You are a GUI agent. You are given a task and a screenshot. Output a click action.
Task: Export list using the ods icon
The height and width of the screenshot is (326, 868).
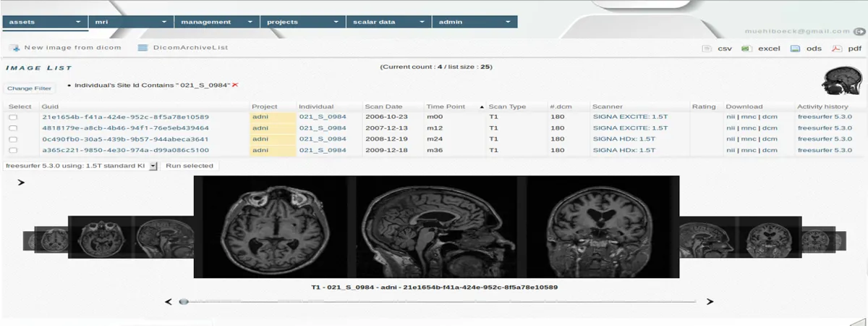click(795, 49)
